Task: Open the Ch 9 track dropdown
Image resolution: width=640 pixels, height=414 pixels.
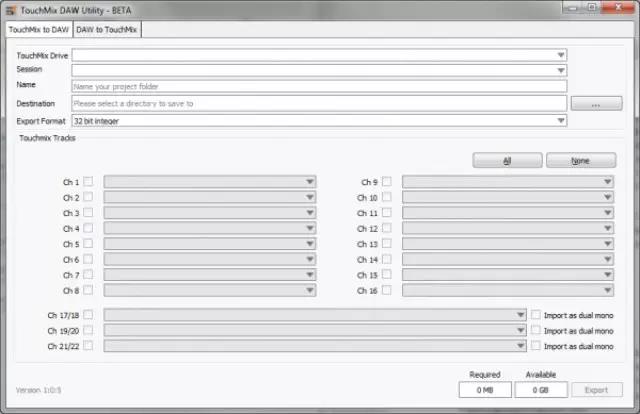Action: (508, 182)
